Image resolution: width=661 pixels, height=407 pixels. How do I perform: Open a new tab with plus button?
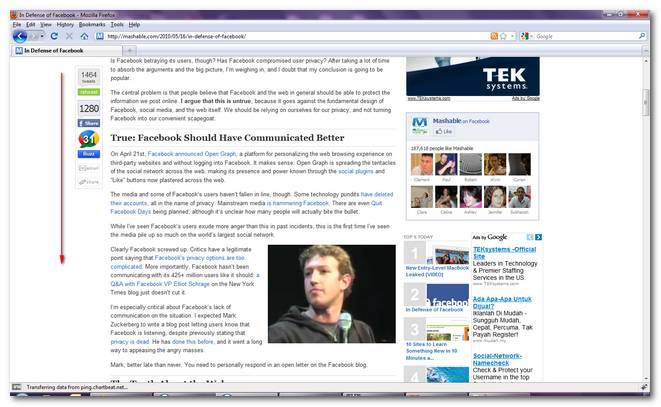click(130, 51)
